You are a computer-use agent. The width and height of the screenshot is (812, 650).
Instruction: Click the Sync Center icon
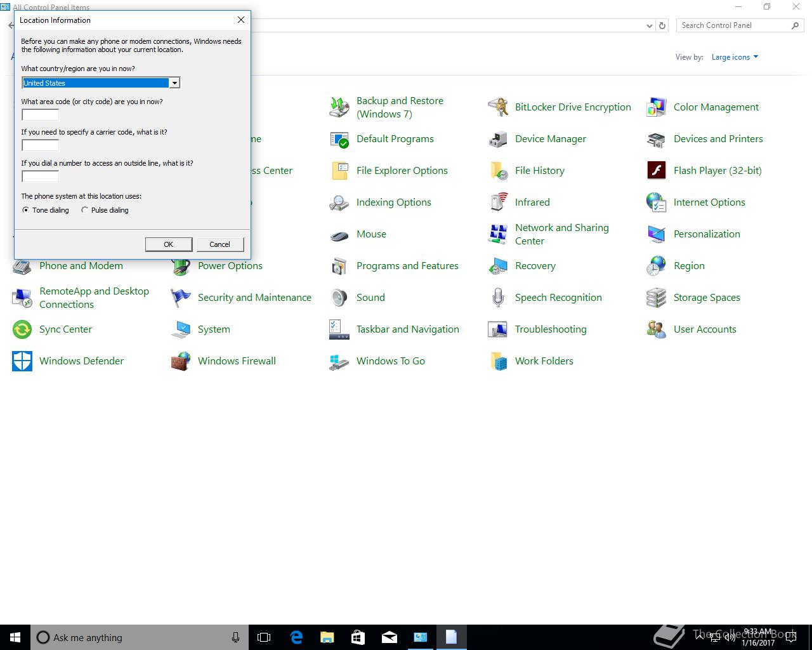[22, 329]
